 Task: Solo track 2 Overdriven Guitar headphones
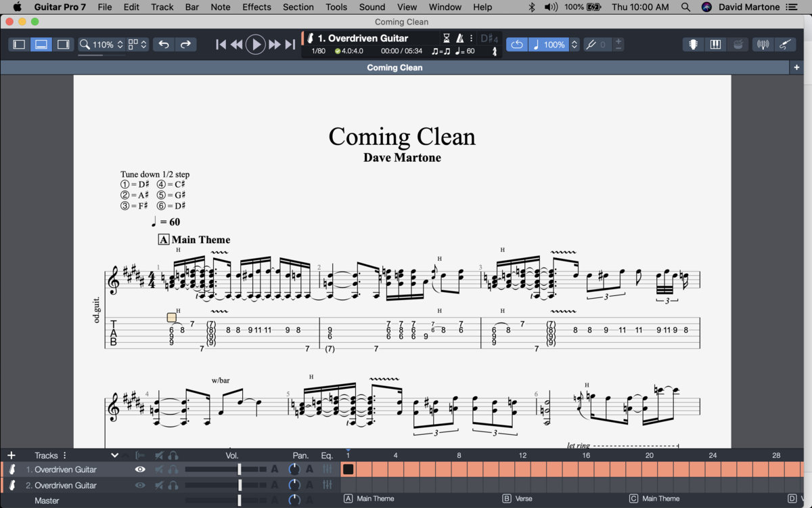point(174,485)
